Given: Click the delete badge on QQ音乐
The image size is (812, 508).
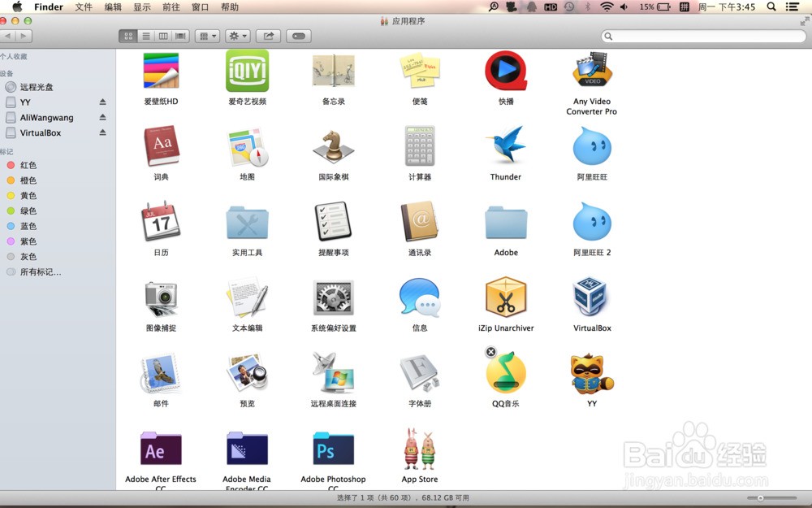Looking at the screenshot, I should [x=490, y=352].
